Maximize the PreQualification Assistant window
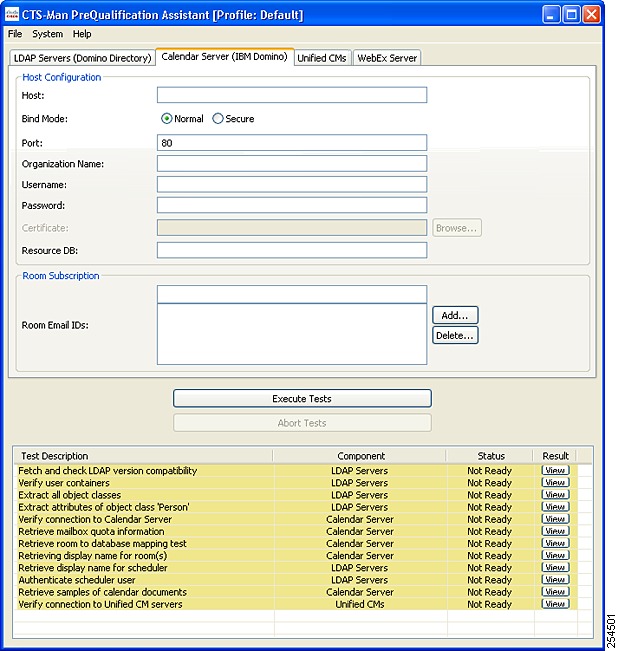Image resolution: width=618 pixels, height=651 pixels. pyautogui.click(x=572, y=15)
